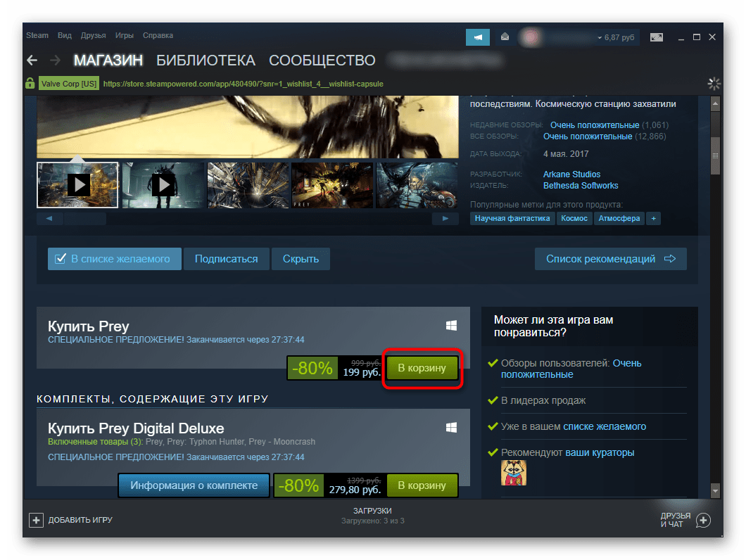Screen dimensions: 746x560
Task: Click the Научная фантастика tag
Action: [512, 218]
